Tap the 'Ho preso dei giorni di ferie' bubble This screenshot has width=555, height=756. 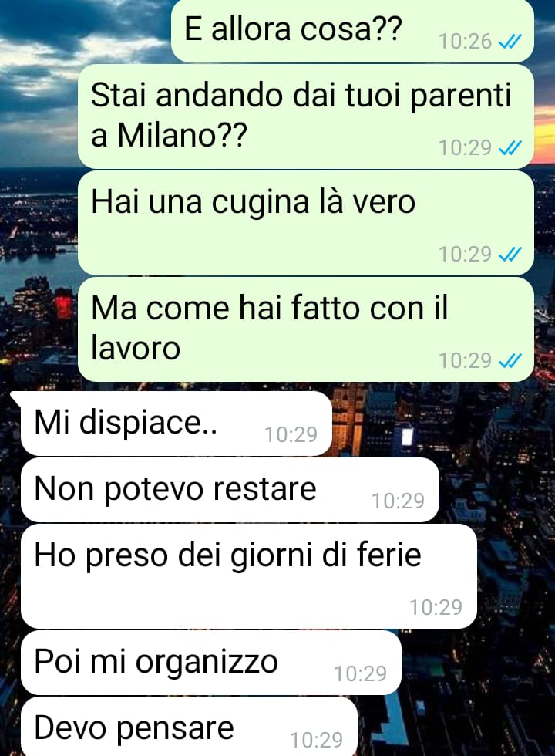248,576
